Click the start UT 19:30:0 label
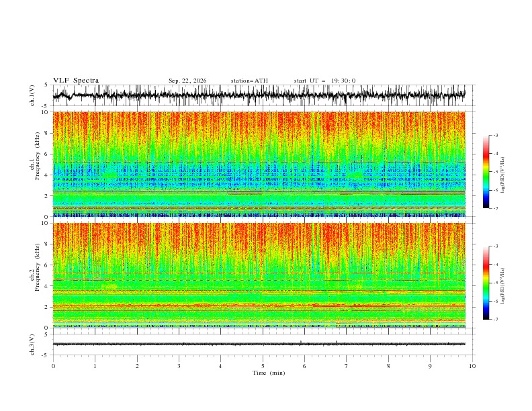The height and width of the screenshot is (411, 532). pos(324,81)
